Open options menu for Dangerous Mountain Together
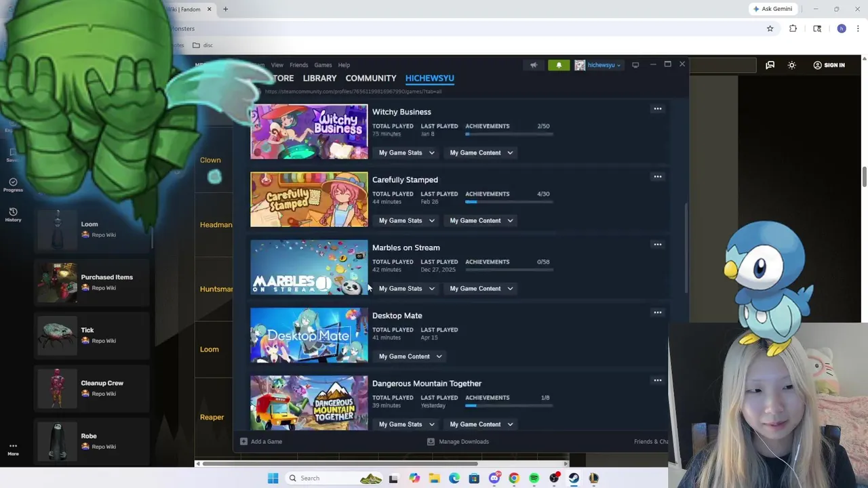The width and height of the screenshot is (868, 488). (657, 380)
